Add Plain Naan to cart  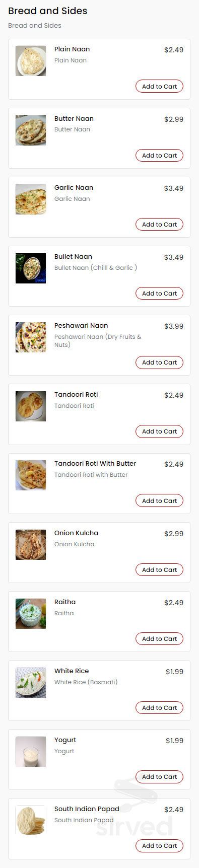click(159, 87)
